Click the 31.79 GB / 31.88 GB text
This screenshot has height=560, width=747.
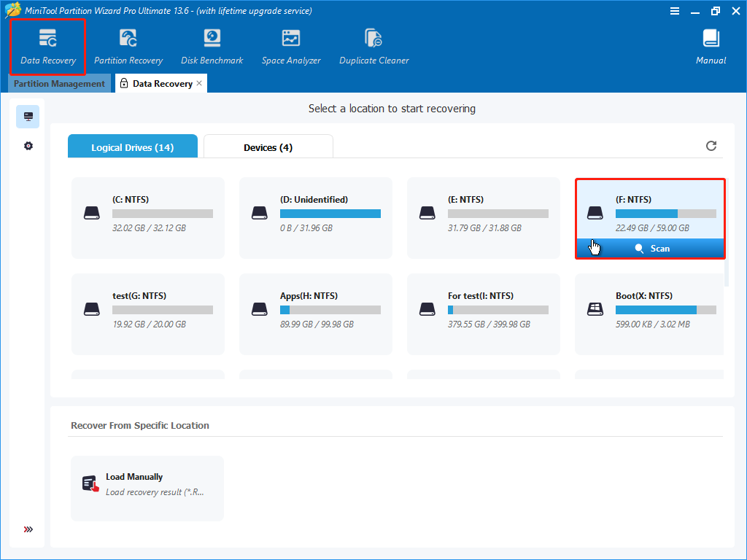484,228
